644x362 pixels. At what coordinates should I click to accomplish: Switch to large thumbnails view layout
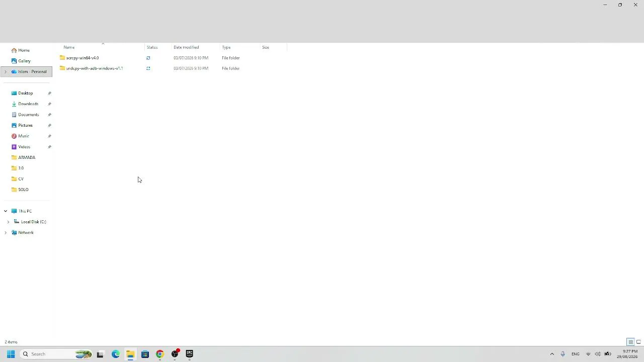(x=638, y=342)
